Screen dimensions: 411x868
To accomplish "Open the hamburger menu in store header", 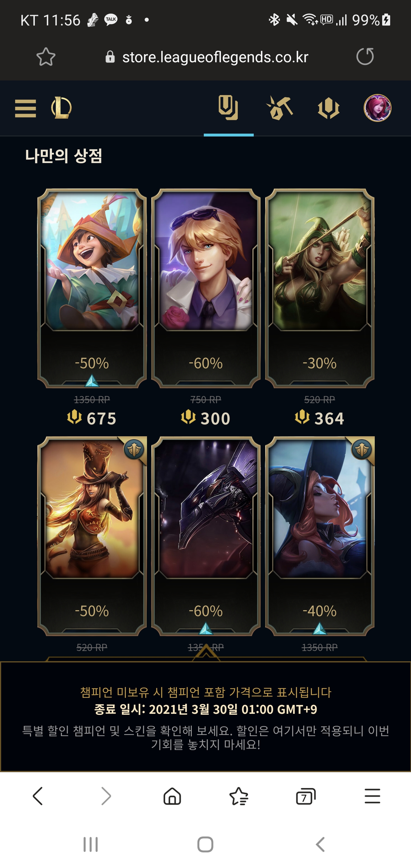I will (25, 108).
